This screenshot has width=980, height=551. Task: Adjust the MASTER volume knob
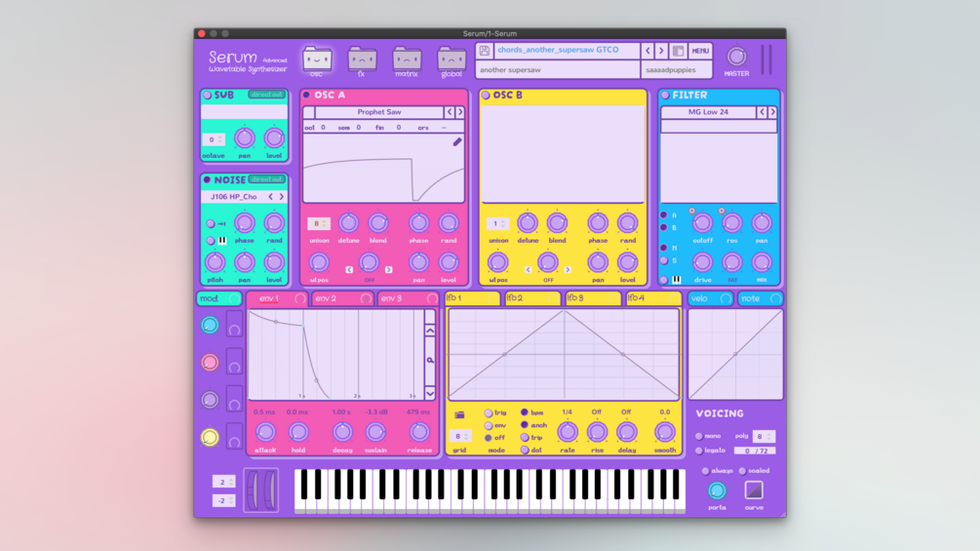click(x=736, y=57)
